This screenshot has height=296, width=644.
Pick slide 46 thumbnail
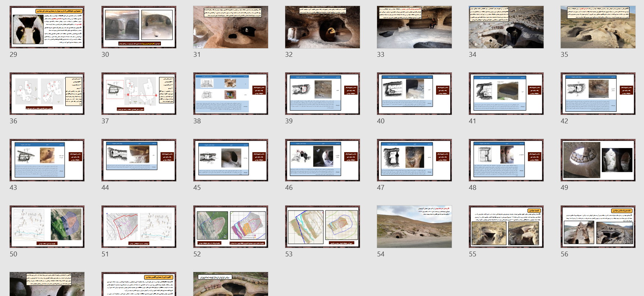click(x=323, y=160)
